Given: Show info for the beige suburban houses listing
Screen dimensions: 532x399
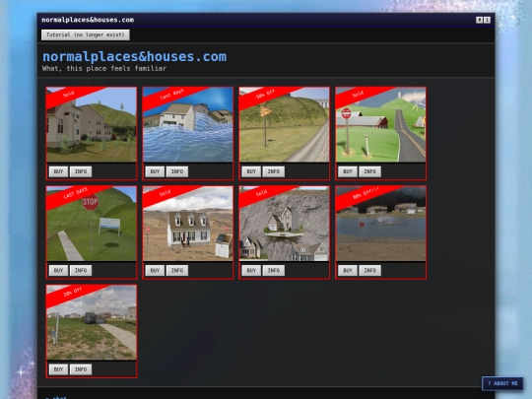Looking at the screenshot, I should point(81,171).
